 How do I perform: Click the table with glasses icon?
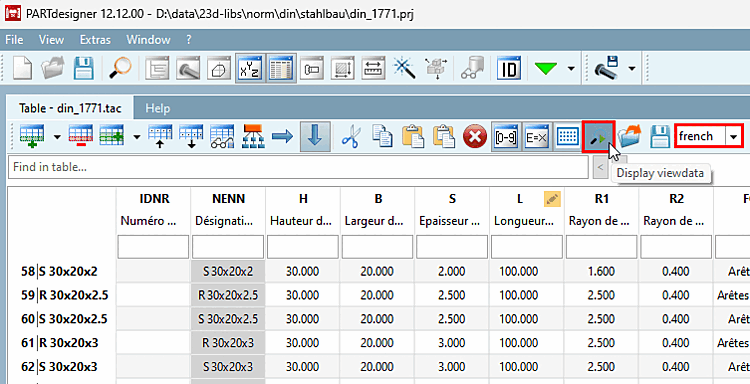pos(222,137)
